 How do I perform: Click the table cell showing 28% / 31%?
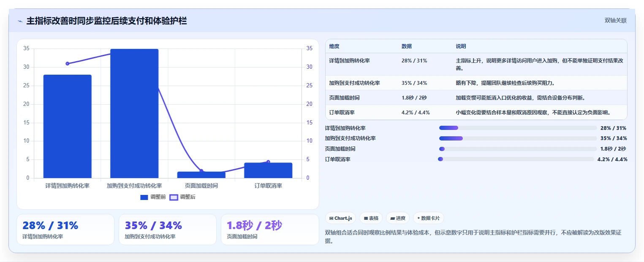(x=414, y=61)
